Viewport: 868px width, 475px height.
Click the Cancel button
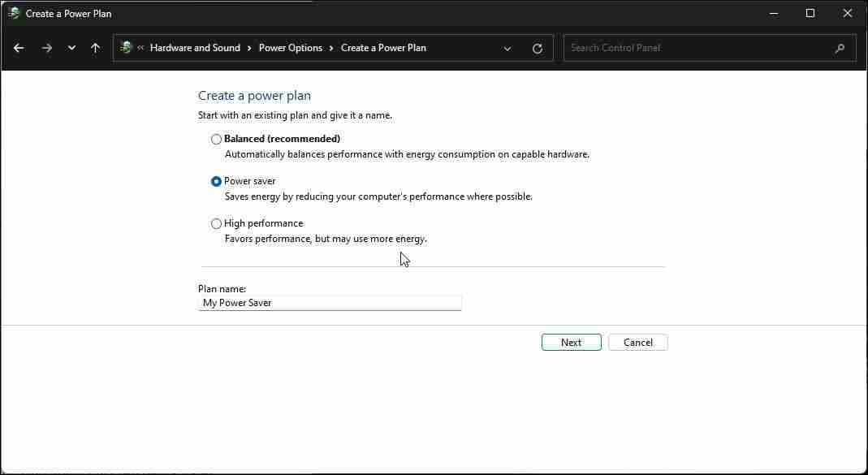(x=637, y=342)
